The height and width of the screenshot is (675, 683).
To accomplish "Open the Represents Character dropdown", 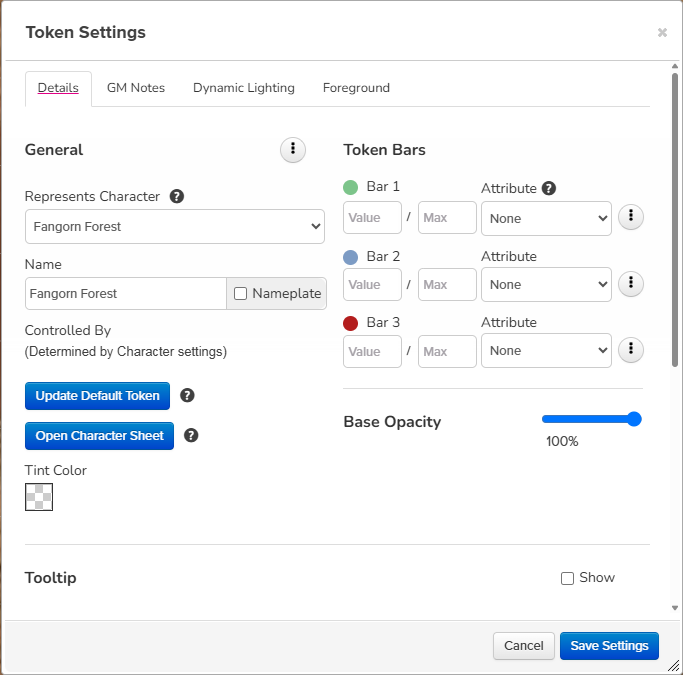I will (x=175, y=226).
